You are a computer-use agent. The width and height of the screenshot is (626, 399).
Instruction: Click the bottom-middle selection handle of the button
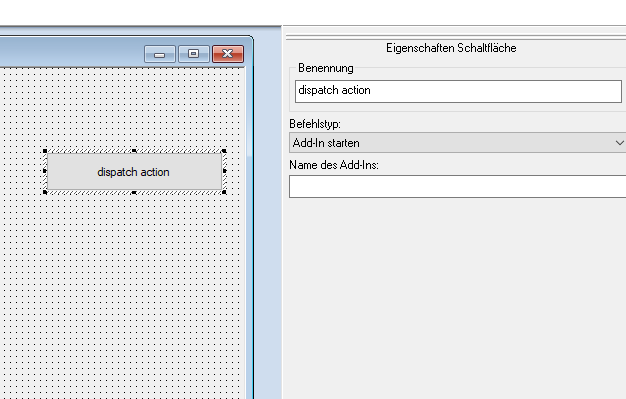(x=134, y=193)
